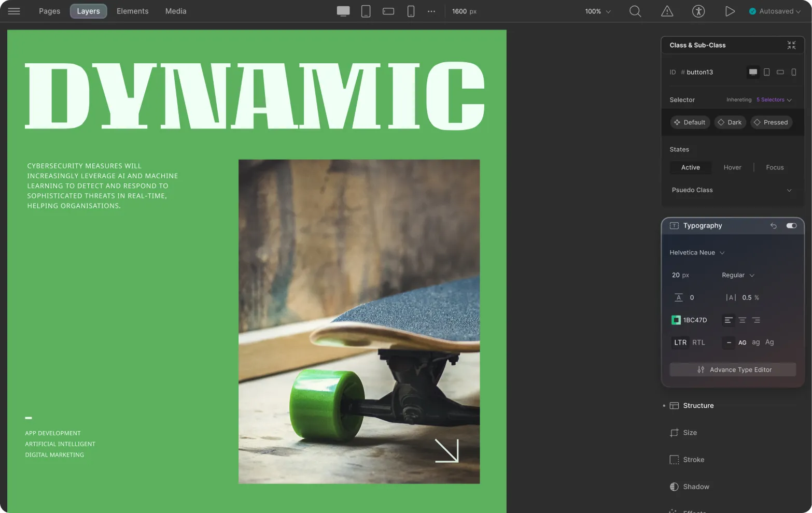Set text direction to RTL
812x513 pixels.
(698, 343)
